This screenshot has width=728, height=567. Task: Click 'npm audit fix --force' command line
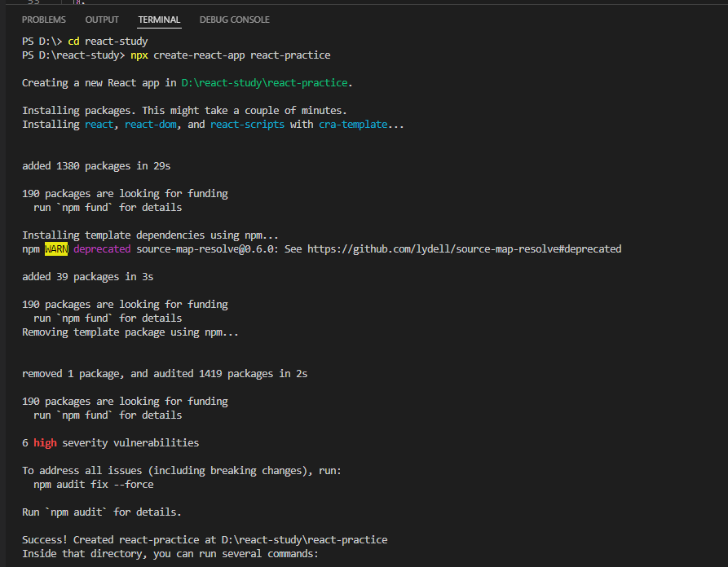click(93, 485)
